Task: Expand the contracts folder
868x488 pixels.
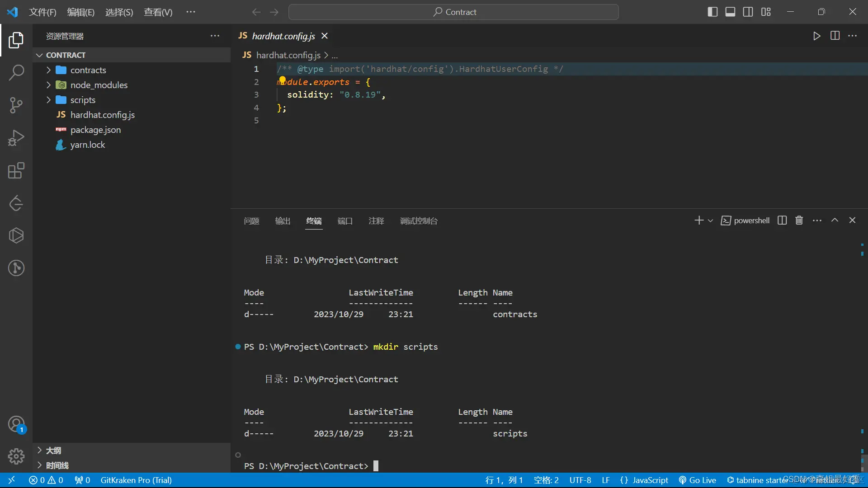Action: (x=88, y=70)
